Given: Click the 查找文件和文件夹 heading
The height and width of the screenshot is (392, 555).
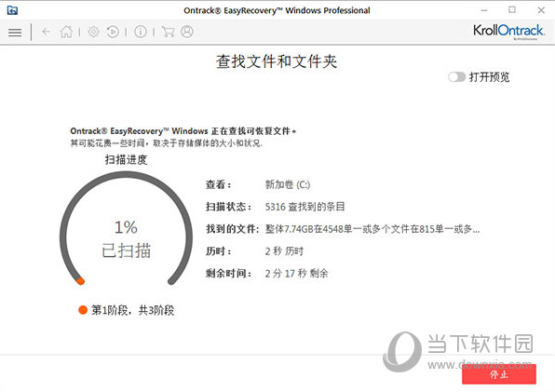Looking at the screenshot, I should coord(277,61).
